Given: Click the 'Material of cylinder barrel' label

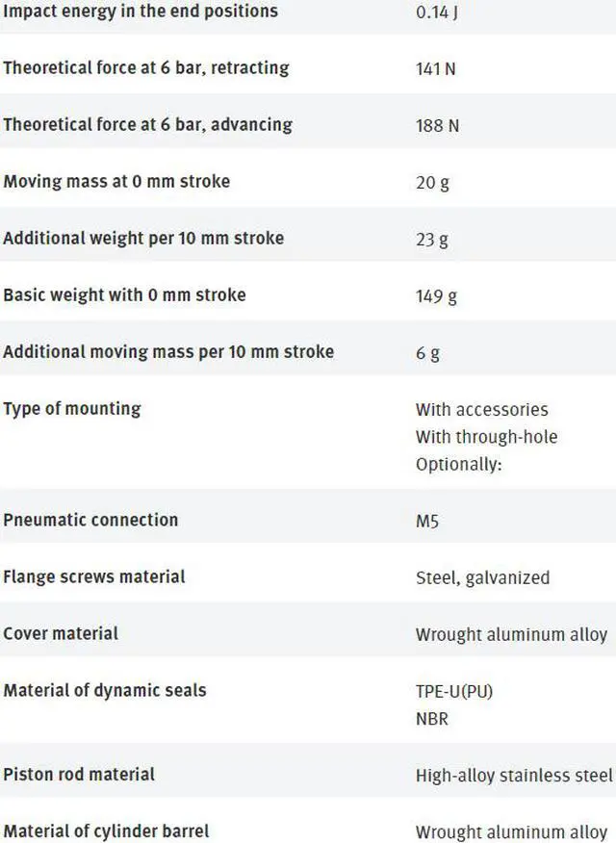Looking at the screenshot, I should click(x=106, y=830).
